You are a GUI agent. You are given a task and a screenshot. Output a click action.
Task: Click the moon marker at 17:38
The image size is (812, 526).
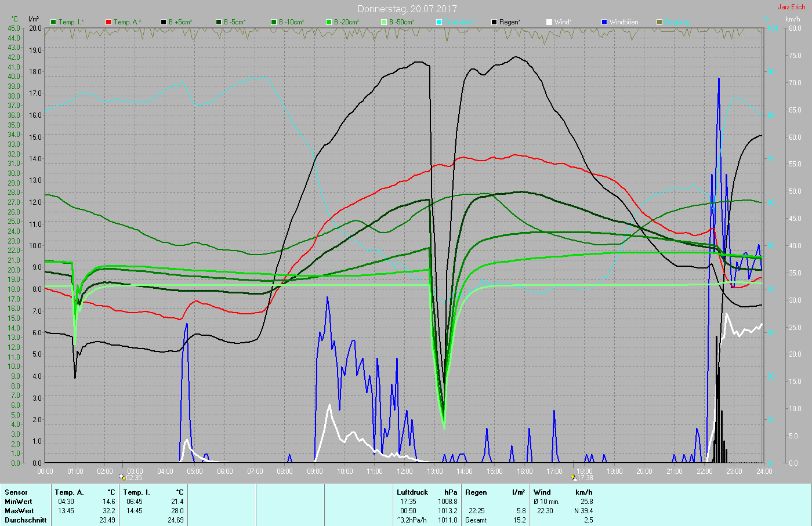pyautogui.click(x=574, y=477)
